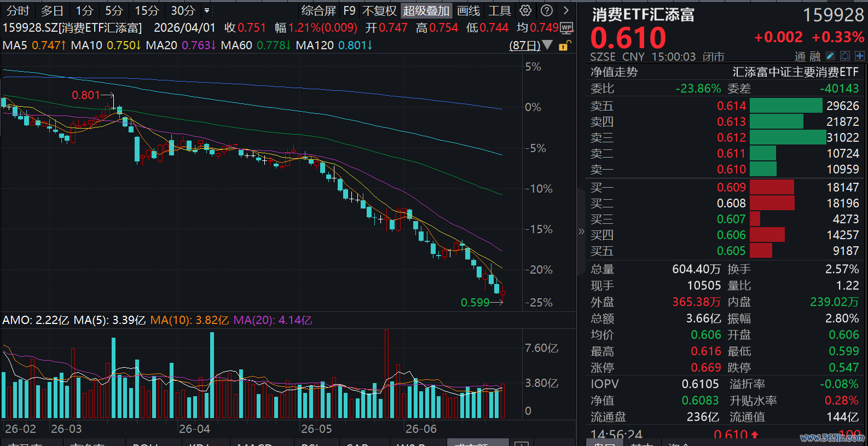Add ETF to watchlist with the plus icon

point(860,56)
